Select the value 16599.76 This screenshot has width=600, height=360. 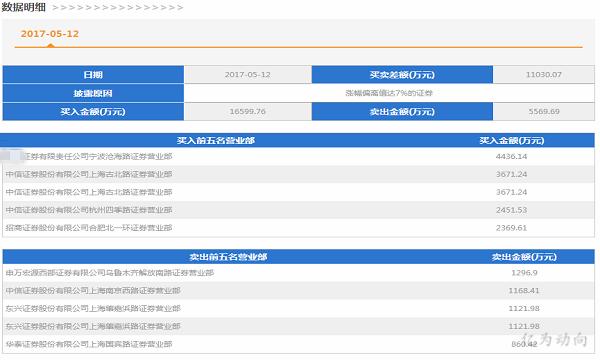point(248,111)
